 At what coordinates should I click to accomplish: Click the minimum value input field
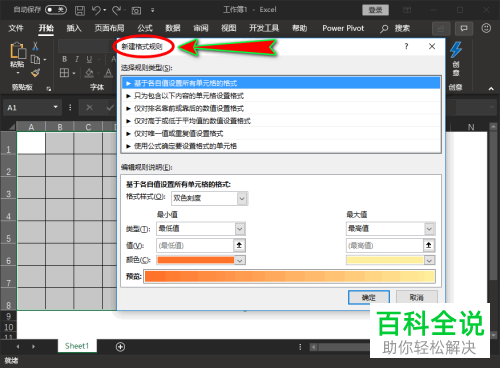pyautogui.click(x=195, y=246)
